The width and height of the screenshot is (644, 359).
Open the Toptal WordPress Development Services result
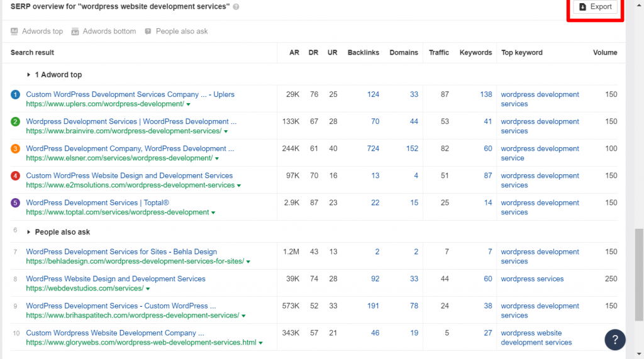pyautogui.click(x=97, y=203)
